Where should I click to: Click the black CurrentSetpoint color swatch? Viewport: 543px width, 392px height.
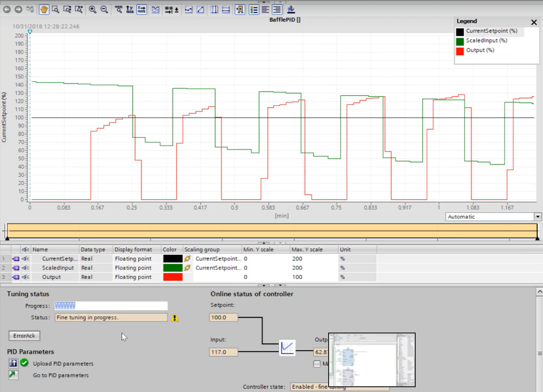pyautogui.click(x=172, y=258)
